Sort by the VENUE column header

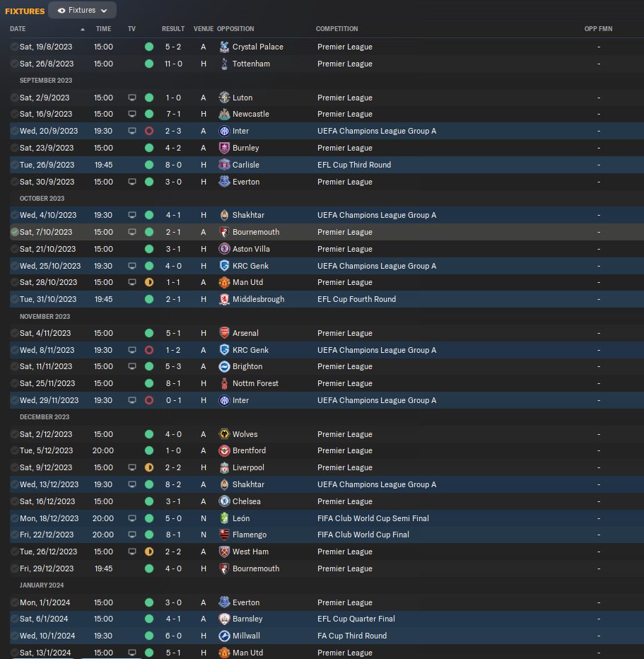click(x=204, y=28)
